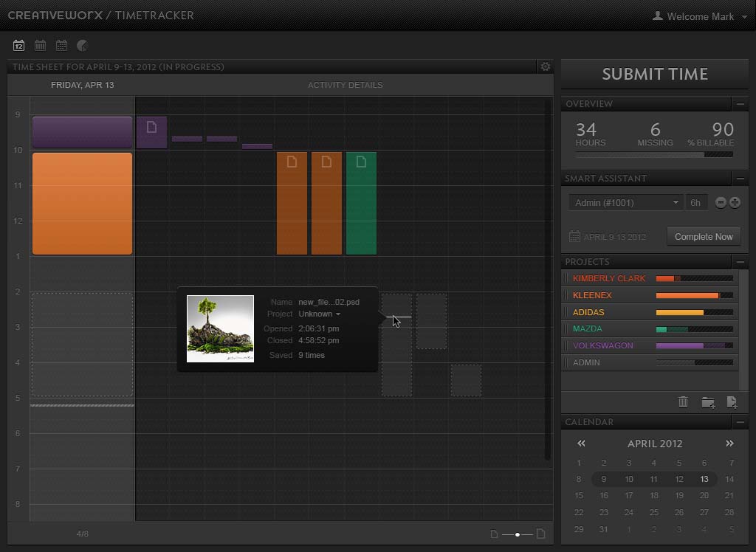The width and height of the screenshot is (756, 552).
Task: Collapse the Projects panel
Action: (740, 262)
